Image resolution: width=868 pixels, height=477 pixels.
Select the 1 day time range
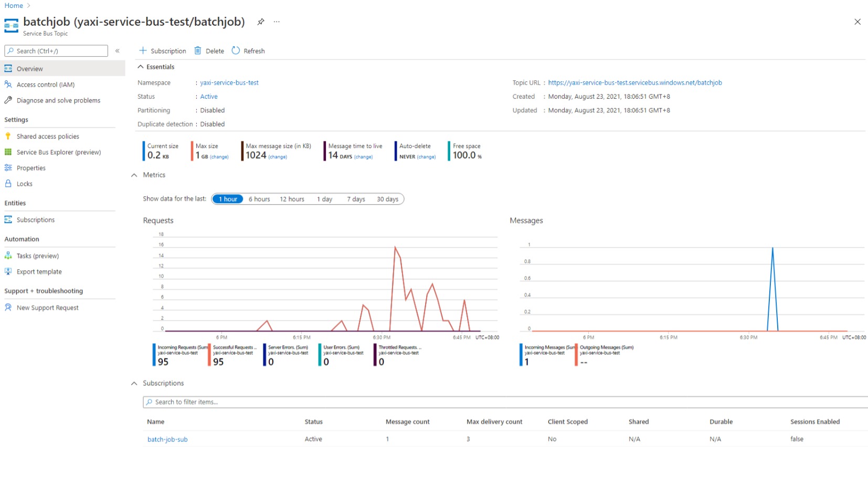(x=324, y=199)
